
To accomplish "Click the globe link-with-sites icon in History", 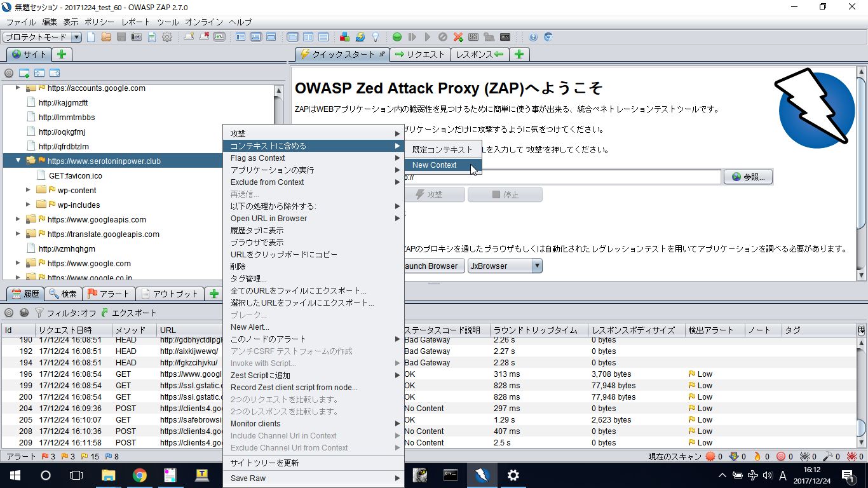I will 24,313.
